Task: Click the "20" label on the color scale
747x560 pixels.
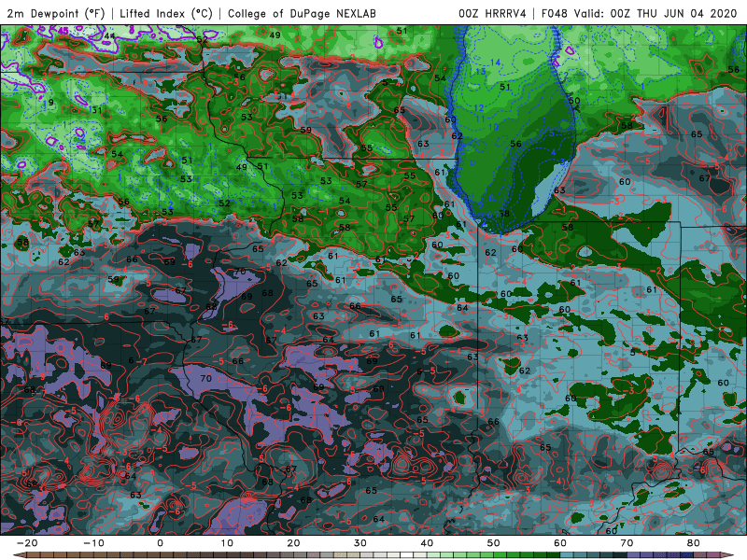Action: 293,543
